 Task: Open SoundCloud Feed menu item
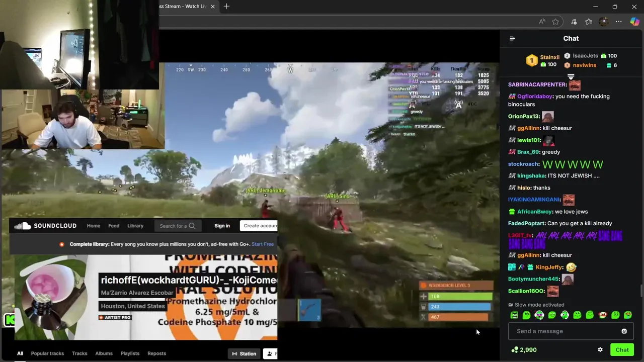pos(114,226)
